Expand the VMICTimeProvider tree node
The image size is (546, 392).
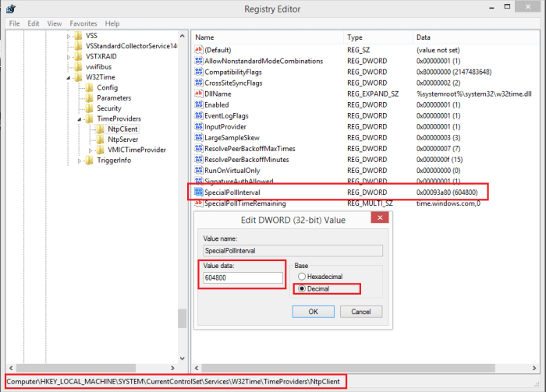click(90, 150)
